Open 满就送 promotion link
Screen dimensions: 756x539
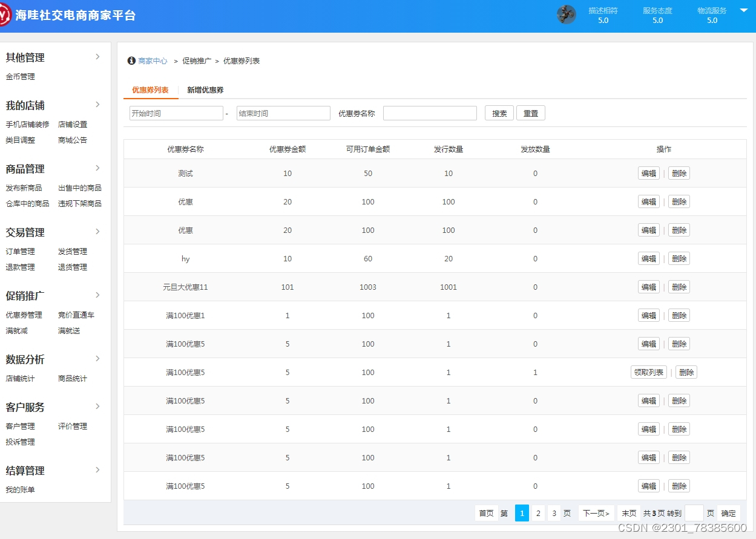point(69,331)
